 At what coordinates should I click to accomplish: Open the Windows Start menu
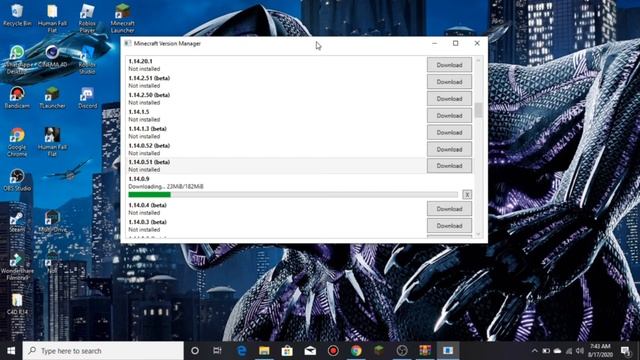click(11, 351)
